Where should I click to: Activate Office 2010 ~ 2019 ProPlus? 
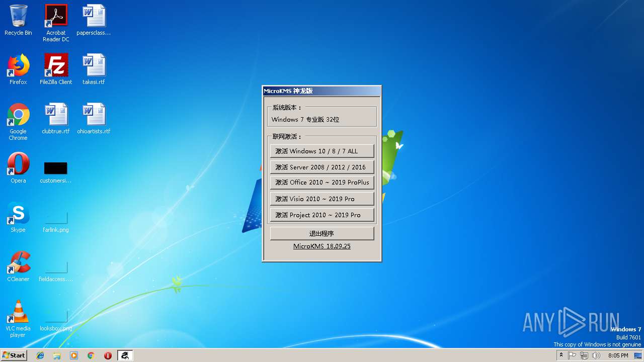click(322, 183)
